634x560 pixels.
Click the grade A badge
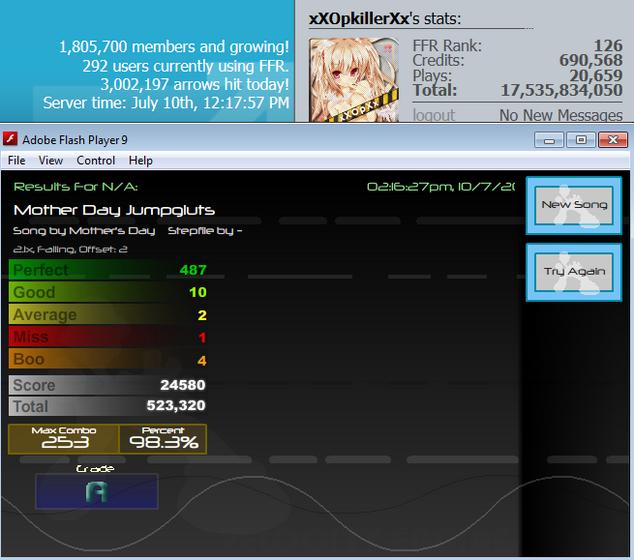(x=96, y=491)
